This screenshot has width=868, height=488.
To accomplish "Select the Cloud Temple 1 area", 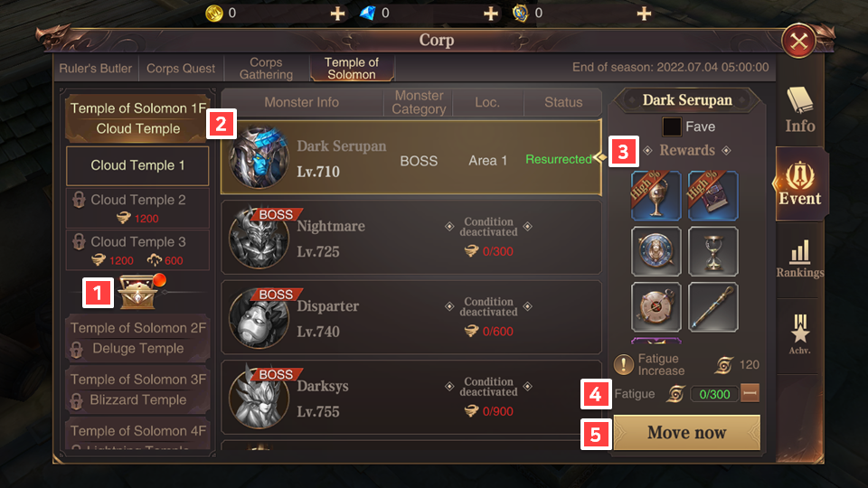I will pos(137,165).
